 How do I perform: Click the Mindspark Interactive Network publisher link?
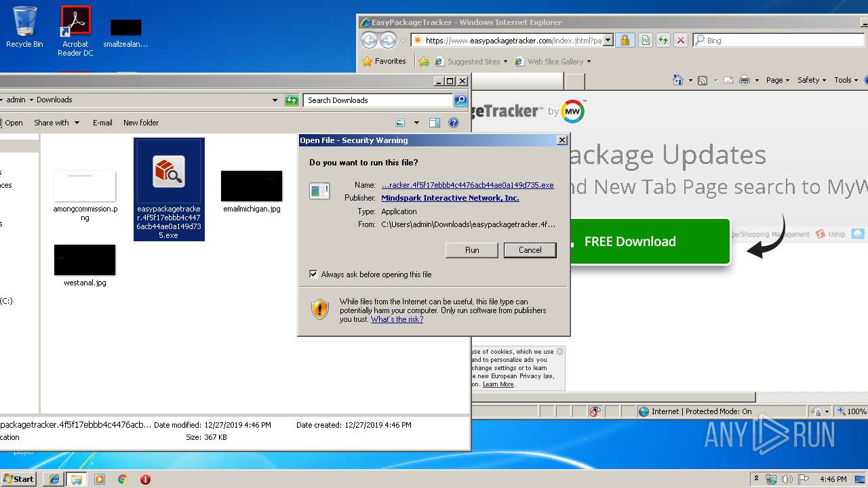click(450, 198)
